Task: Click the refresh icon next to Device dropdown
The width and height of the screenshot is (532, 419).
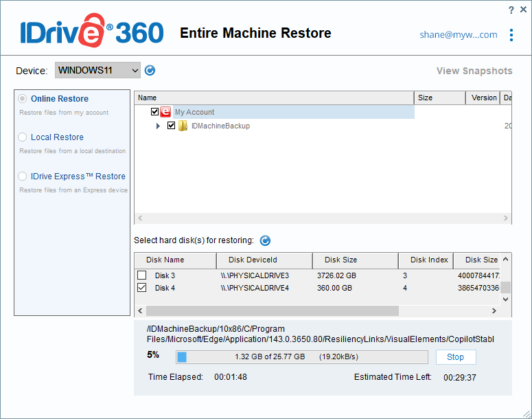Action: (x=150, y=70)
